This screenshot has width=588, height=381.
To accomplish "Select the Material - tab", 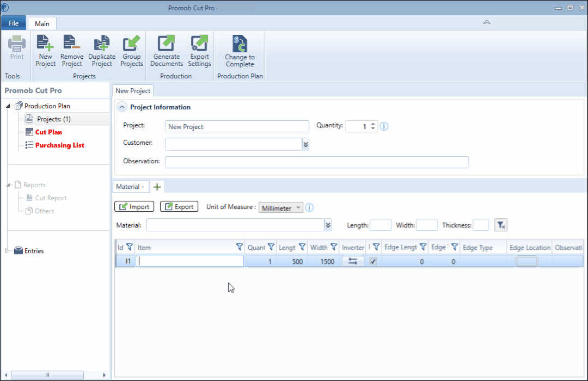I will 130,187.
